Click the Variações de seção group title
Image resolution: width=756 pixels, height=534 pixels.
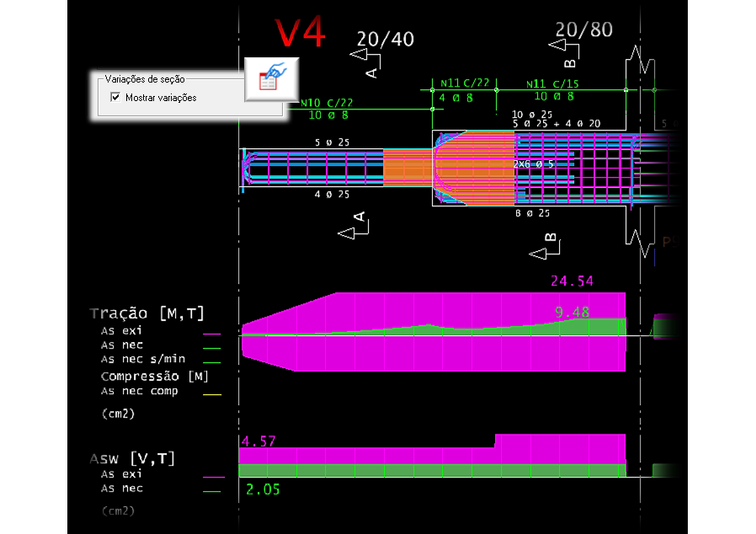[145, 79]
